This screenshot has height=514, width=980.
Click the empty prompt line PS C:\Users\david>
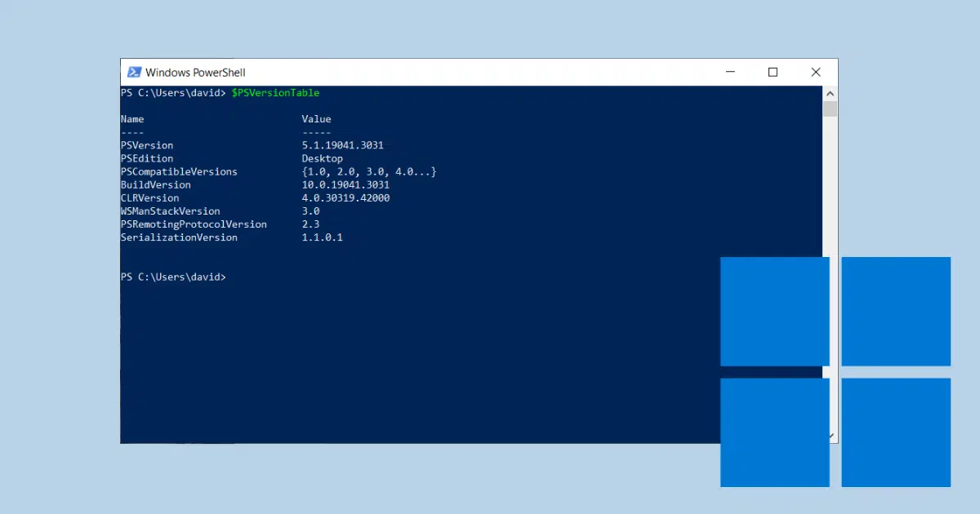coord(173,277)
